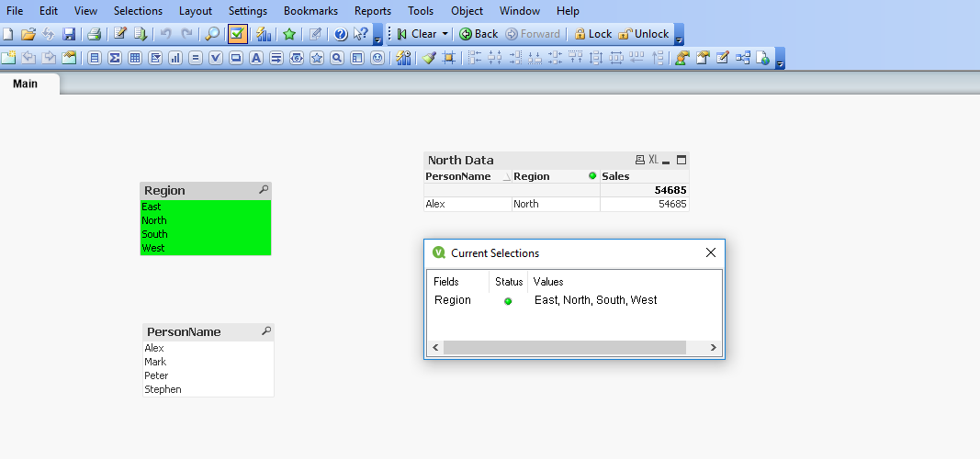This screenshot has height=459, width=980.
Task: Expand the design toolbar options arrow
Action: (x=780, y=59)
